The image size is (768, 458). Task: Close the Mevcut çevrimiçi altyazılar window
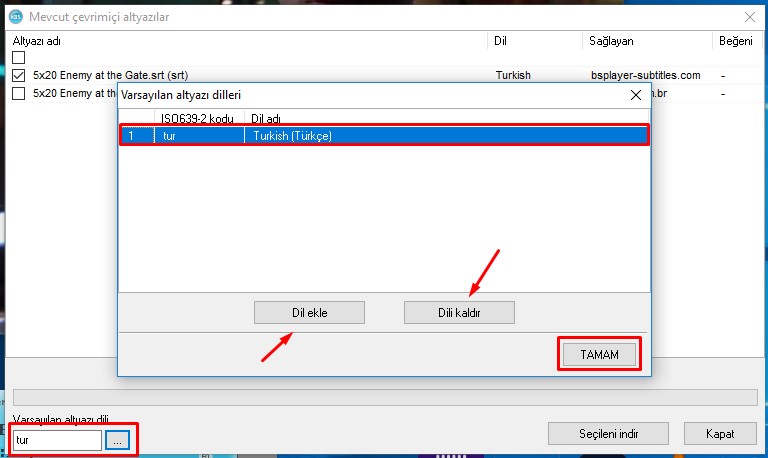749,15
